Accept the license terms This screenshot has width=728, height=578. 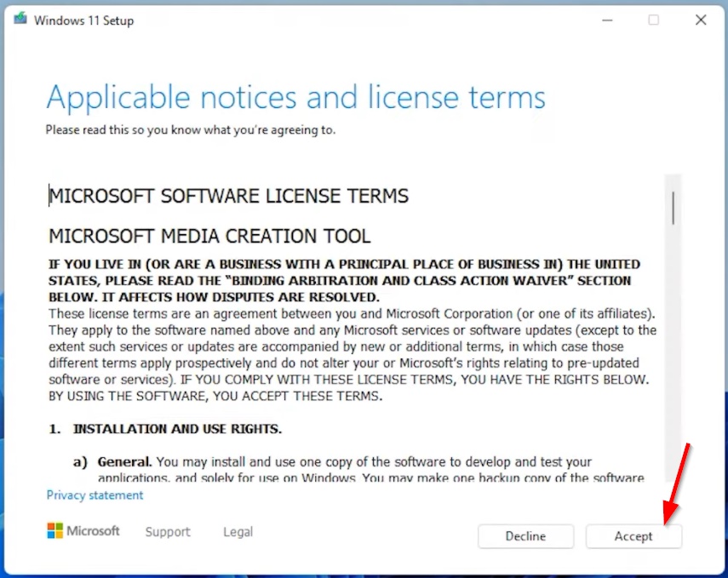(633, 536)
